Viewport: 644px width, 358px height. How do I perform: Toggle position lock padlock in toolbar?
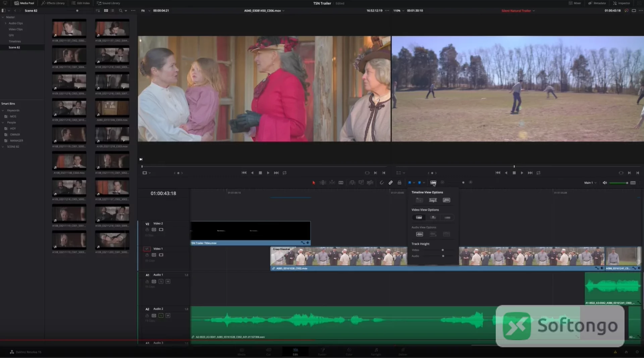(x=399, y=183)
